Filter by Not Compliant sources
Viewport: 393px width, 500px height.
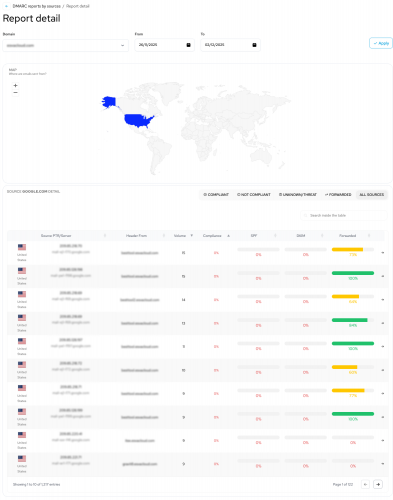pyautogui.click(x=254, y=195)
